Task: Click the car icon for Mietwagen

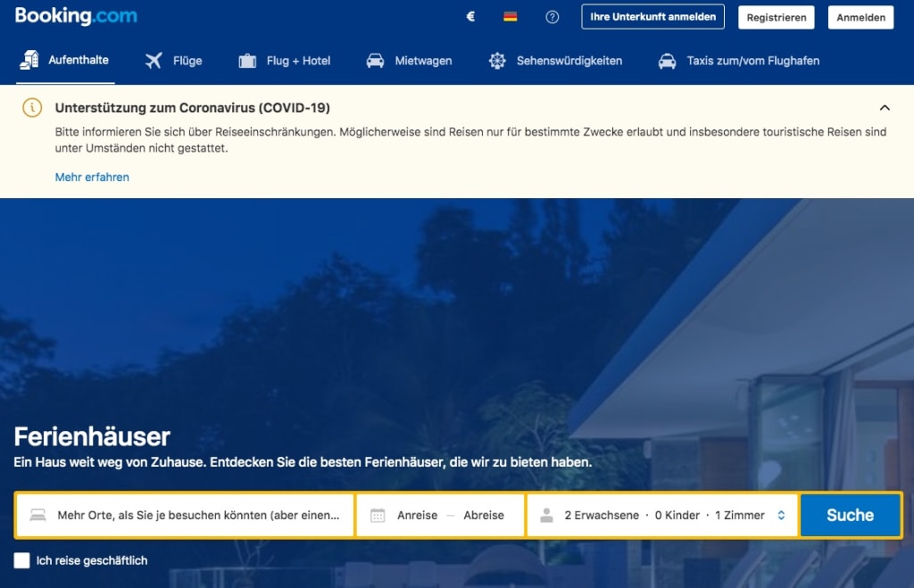Action: [375, 61]
